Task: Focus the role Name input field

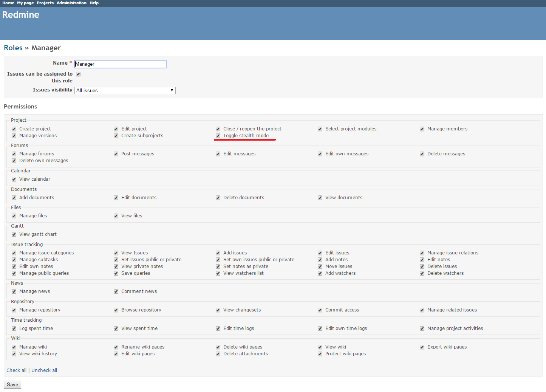Action: point(120,64)
